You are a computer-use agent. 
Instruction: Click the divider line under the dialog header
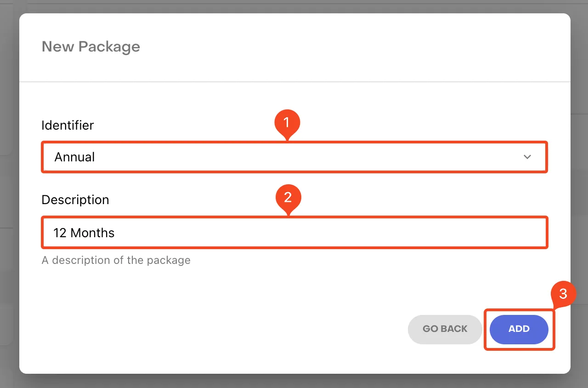click(x=294, y=82)
